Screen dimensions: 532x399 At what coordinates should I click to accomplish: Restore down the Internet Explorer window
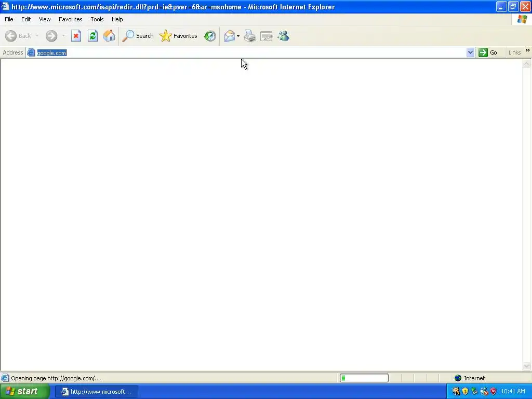click(513, 6)
